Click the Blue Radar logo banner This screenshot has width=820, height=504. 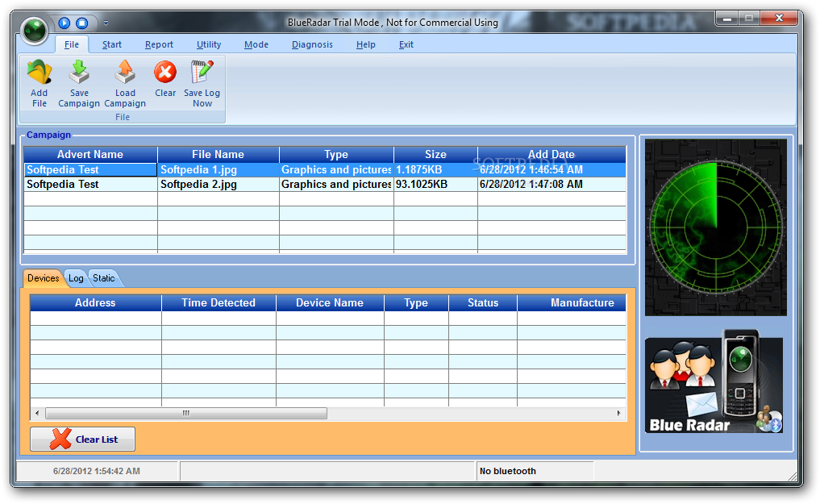714,381
